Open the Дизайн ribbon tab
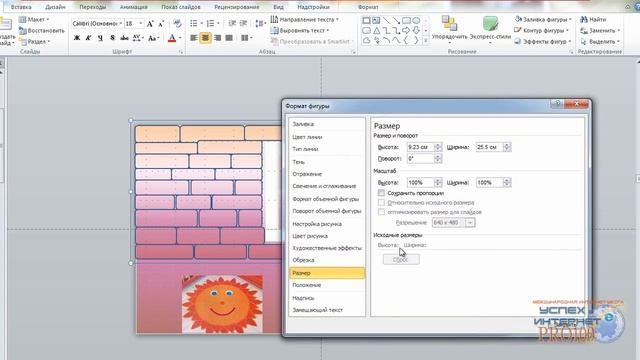The image size is (640, 360). tap(55, 7)
